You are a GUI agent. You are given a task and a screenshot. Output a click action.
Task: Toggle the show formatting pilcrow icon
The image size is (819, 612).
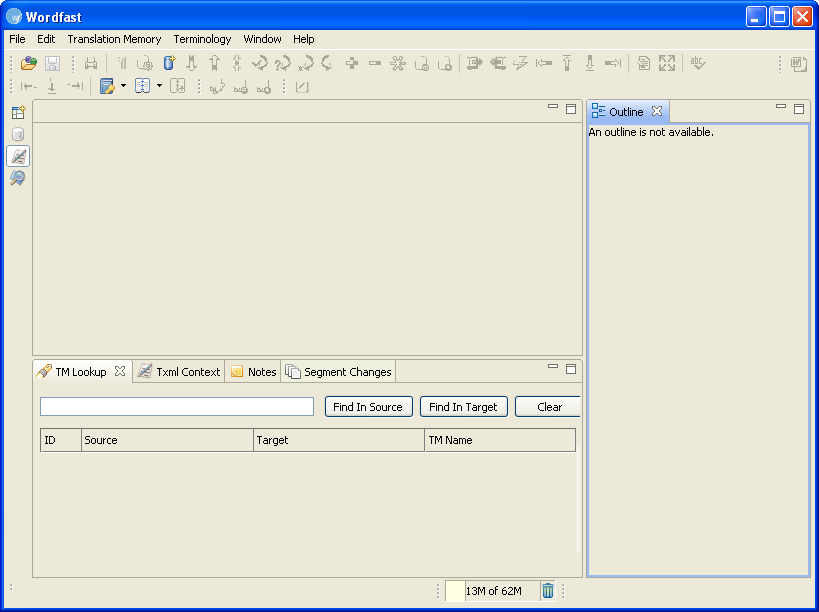click(x=122, y=63)
